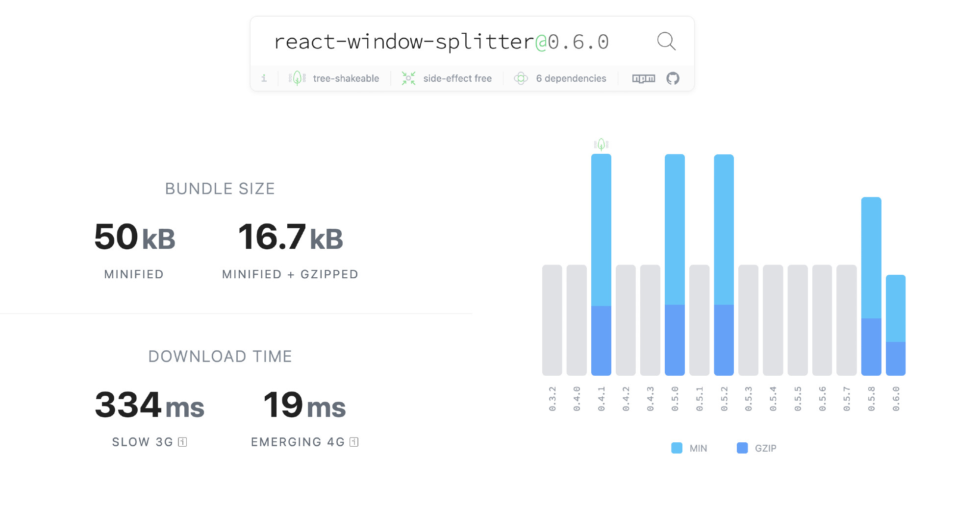Click the tree-shakeable leaf icon in badge bar
The width and height of the screenshot is (980, 506).
297,78
